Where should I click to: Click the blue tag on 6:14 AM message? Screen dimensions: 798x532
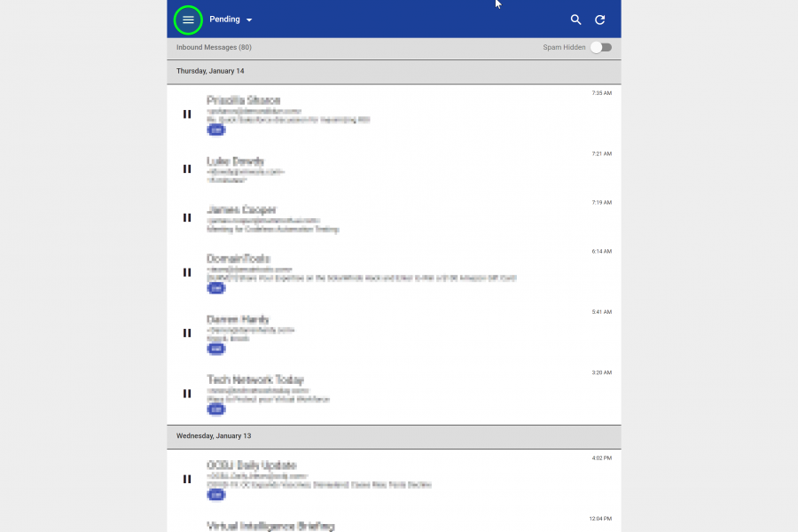click(216, 288)
